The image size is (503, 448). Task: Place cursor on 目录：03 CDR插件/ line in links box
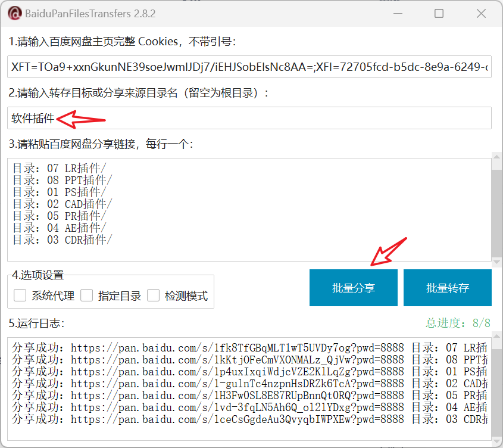tap(62, 240)
